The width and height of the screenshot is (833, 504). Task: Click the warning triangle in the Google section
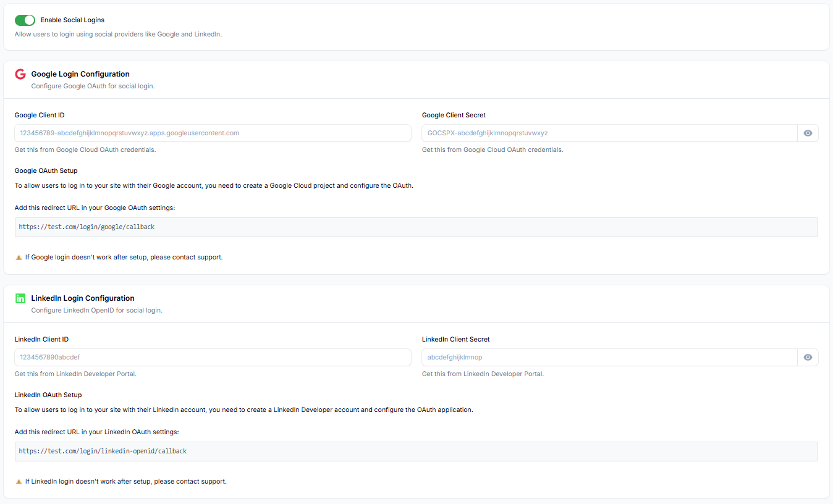19,257
